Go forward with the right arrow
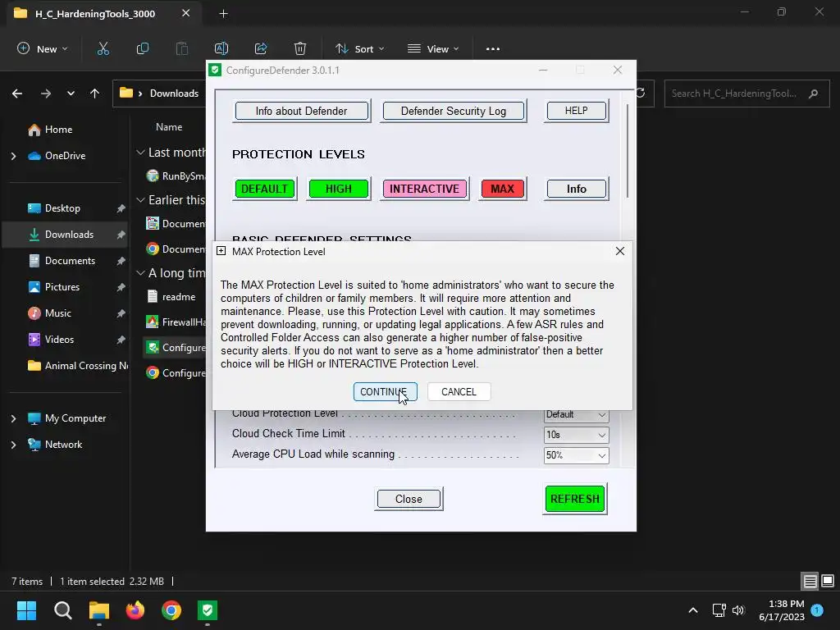The width and height of the screenshot is (840, 630). 46,94
